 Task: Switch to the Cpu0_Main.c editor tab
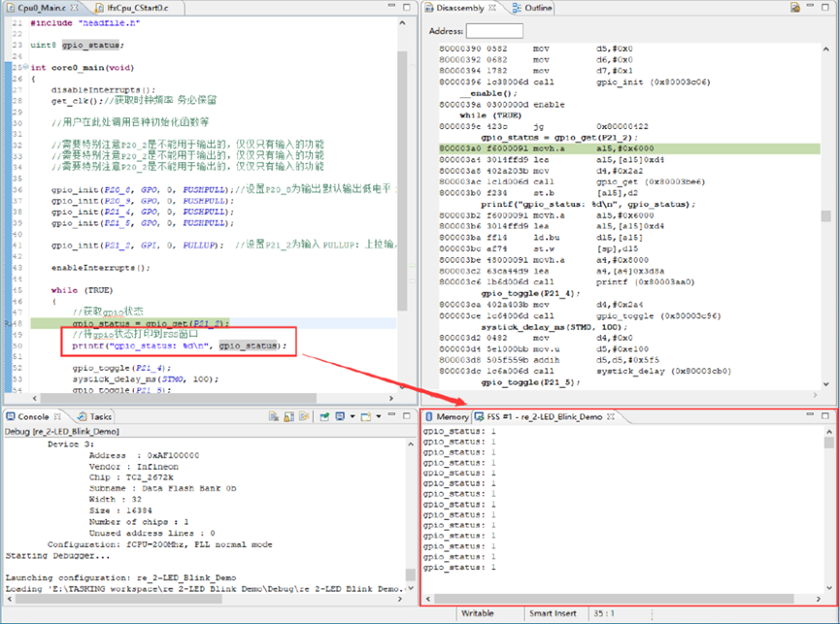tap(41, 8)
